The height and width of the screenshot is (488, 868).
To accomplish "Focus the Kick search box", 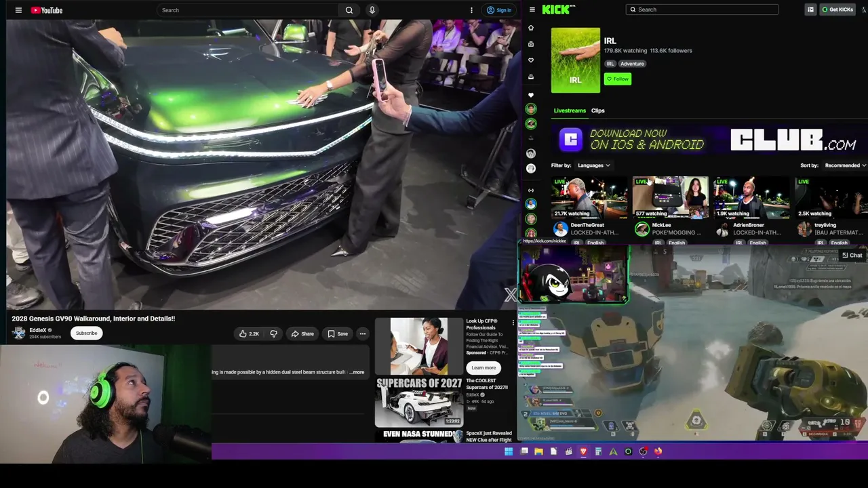I will pos(702,9).
